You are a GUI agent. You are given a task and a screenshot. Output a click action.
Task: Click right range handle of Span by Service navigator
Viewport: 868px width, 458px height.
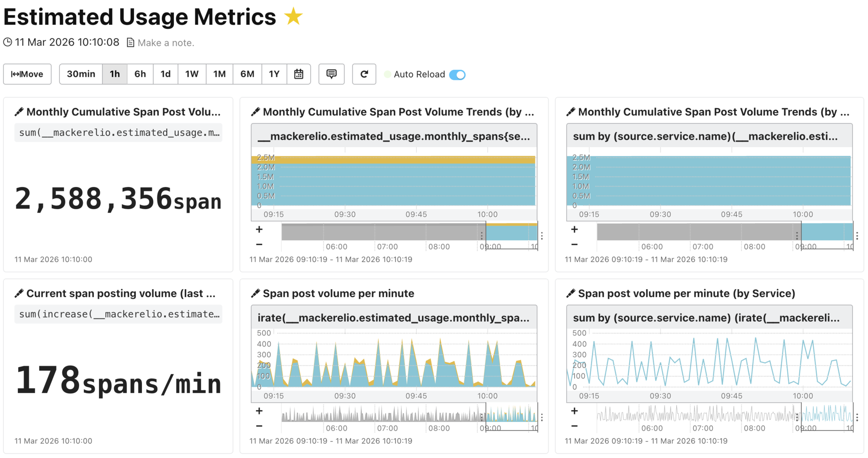pos(857,417)
